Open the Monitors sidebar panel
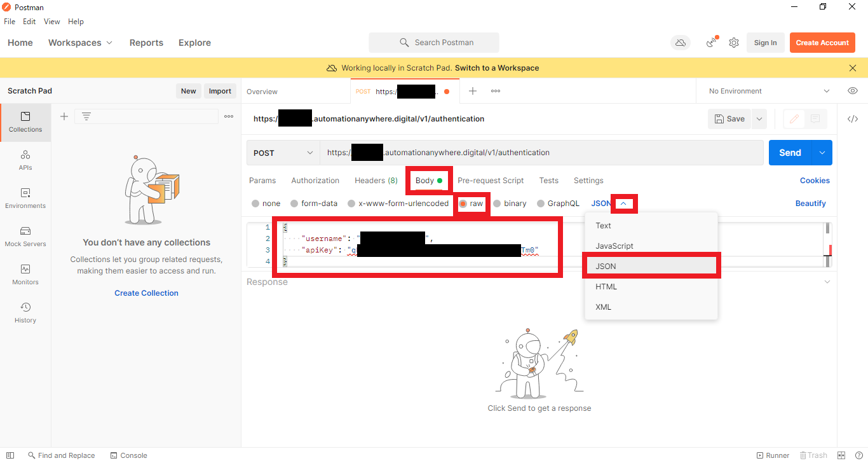 tap(25, 275)
